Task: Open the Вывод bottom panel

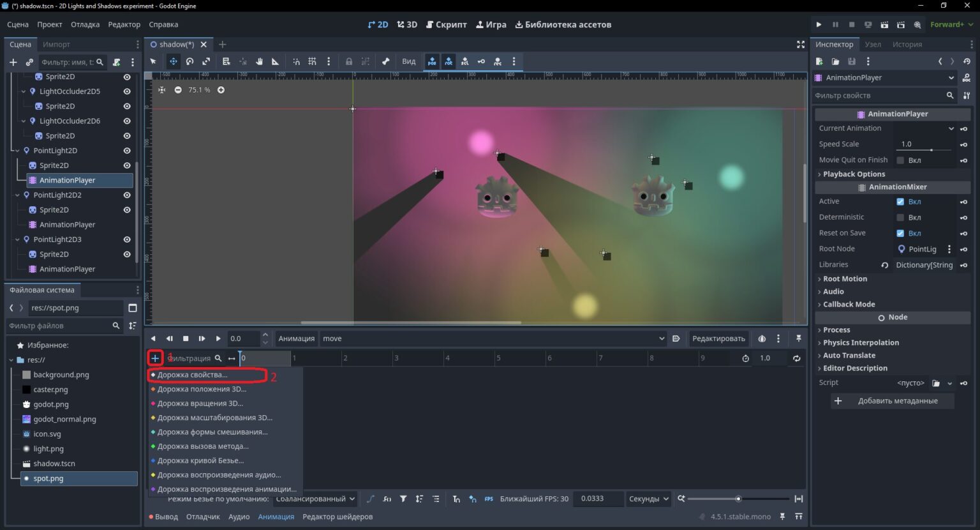Action: 163,517
